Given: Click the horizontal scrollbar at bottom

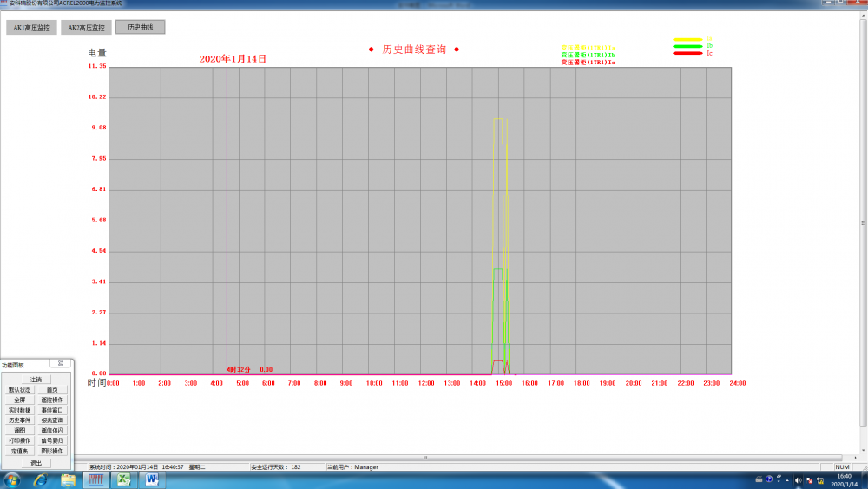Looking at the screenshot, I should pyautogui.click(x=424, y=457).
